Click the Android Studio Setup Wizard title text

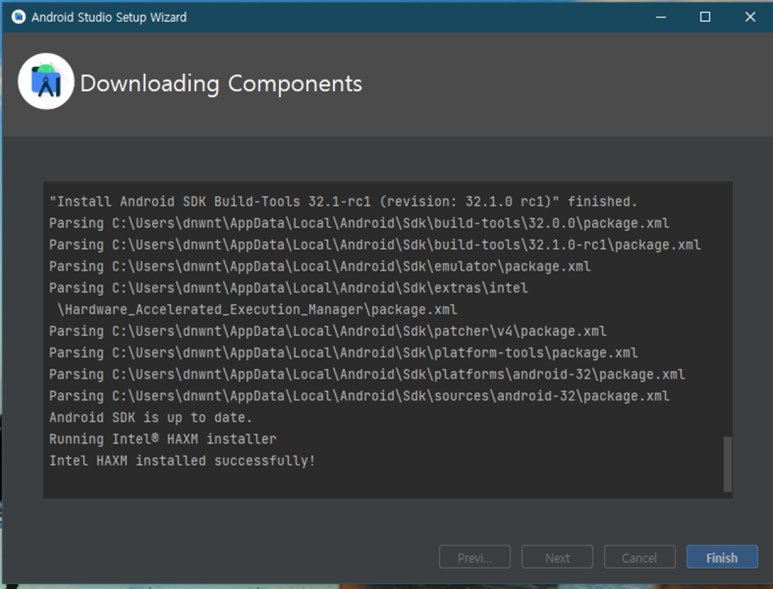[x=109, y=17]
